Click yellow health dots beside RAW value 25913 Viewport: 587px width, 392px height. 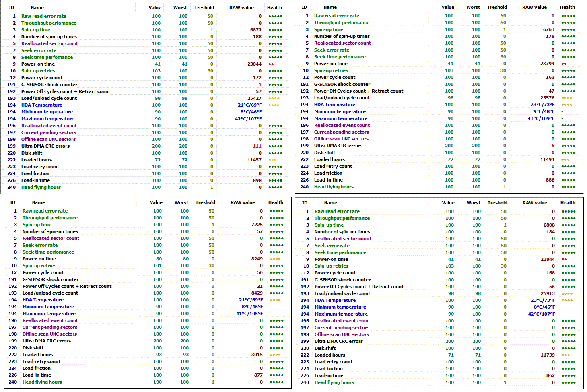(567, 293)
